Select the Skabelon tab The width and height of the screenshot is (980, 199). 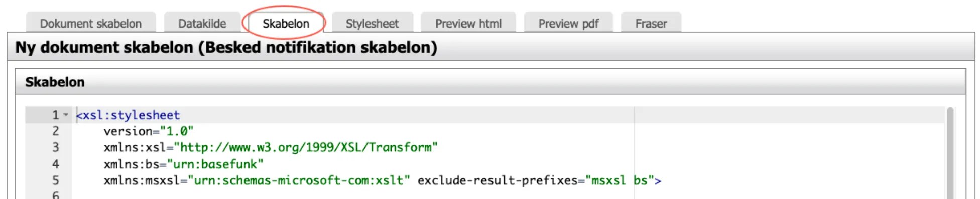tap(286, 23)
